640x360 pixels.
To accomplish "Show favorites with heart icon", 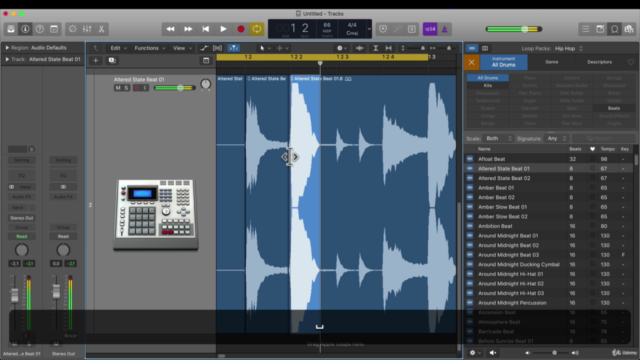I will [x=631, y=62].
